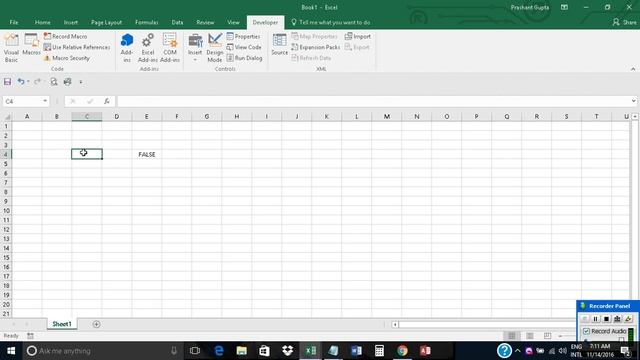Switch to Review tab
Viewport: 640px width, 360px height.
205,22
